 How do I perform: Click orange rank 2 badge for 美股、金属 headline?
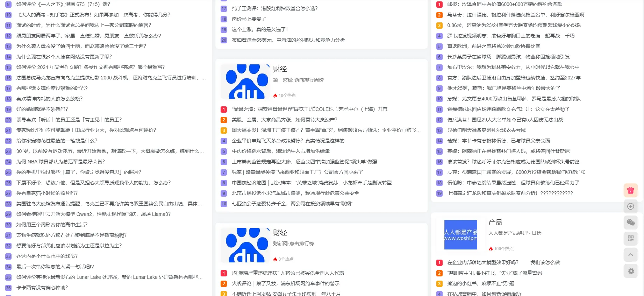pos(224,120)
